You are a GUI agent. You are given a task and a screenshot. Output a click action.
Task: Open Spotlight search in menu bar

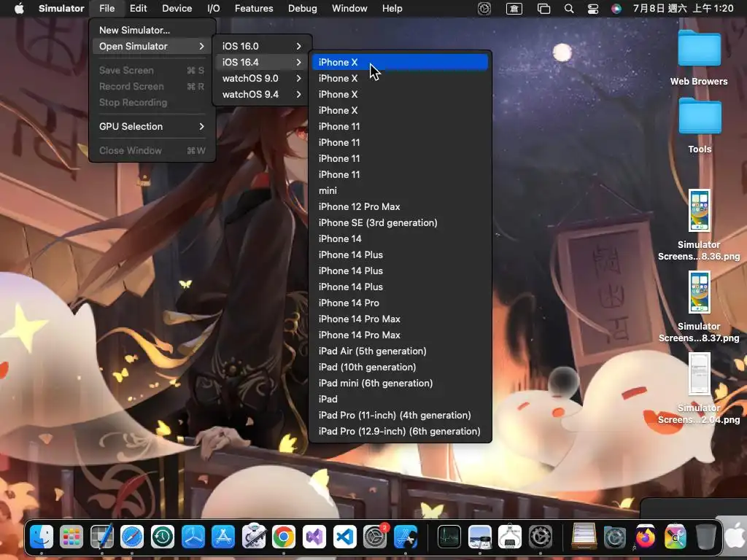pyautogui.click(x=569, y=9)
